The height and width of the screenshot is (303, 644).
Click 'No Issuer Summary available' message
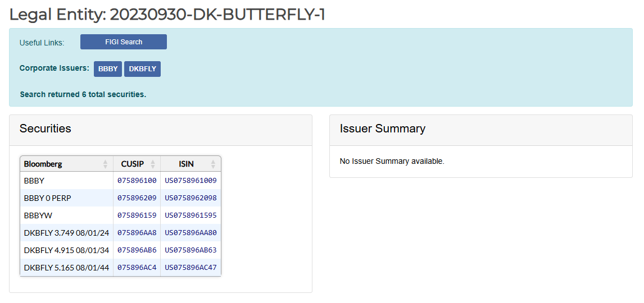pyautogui.click(x=392, y=162)
